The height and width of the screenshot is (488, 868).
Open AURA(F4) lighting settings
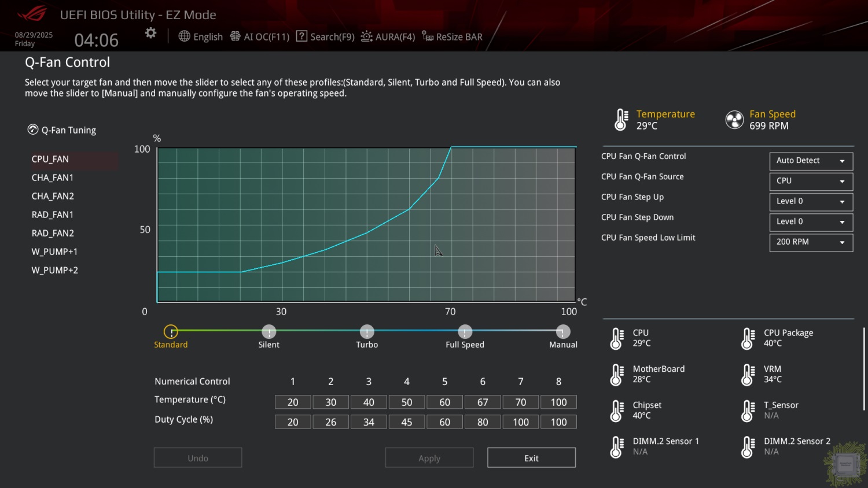388,36
